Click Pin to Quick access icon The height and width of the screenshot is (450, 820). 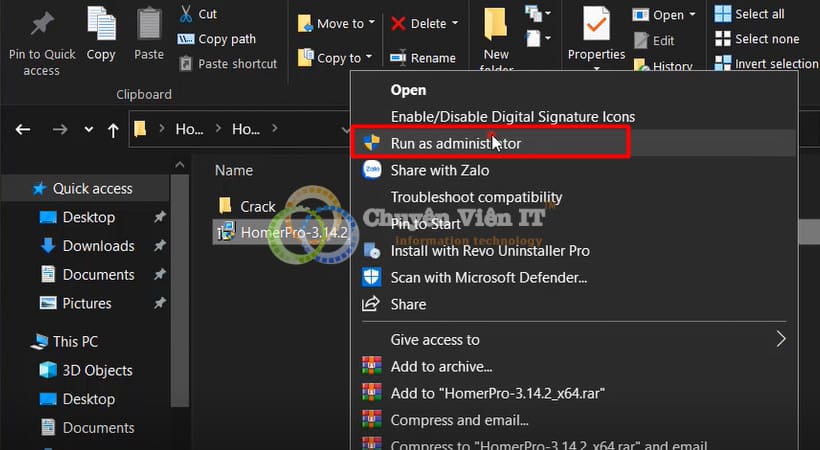[x=42, y=25]
